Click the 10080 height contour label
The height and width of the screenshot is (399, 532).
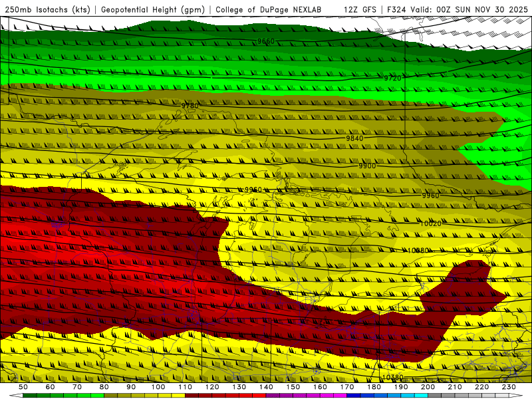click(418, 251)
